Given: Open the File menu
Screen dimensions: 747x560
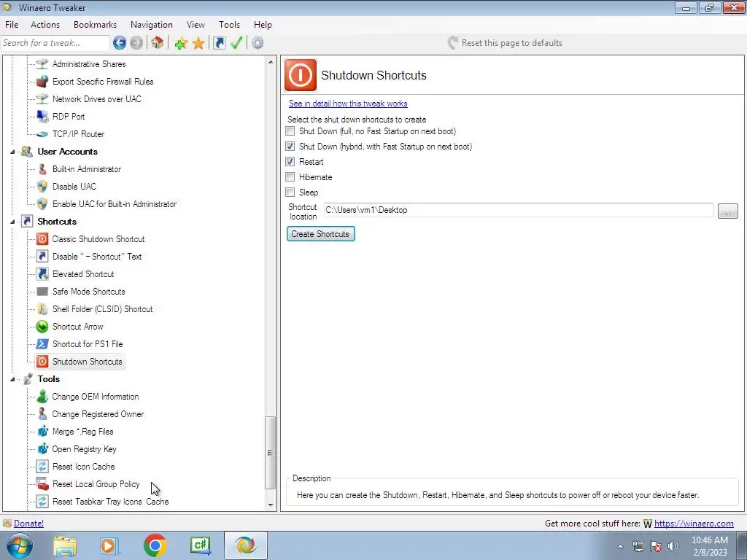Looking at the screenshot, I should (12, 25).
